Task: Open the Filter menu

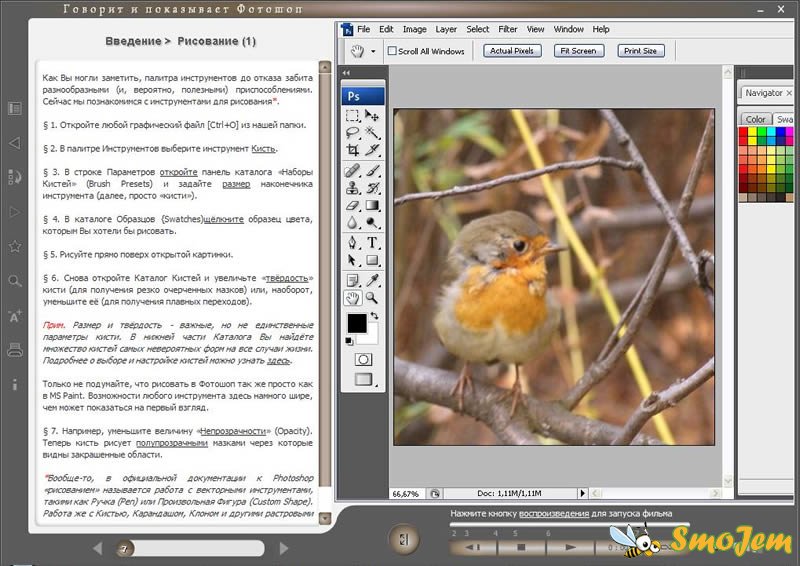Action: point(508,30)
